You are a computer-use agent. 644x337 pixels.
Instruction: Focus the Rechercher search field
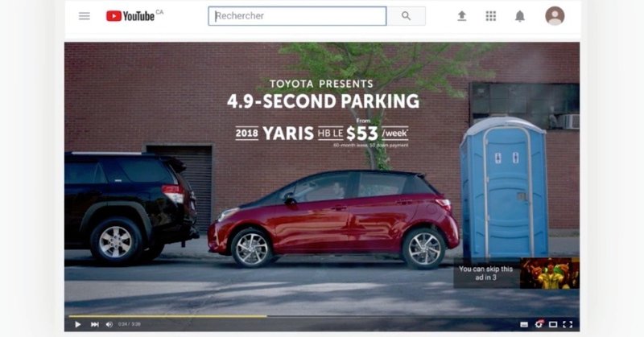point(297,16)
